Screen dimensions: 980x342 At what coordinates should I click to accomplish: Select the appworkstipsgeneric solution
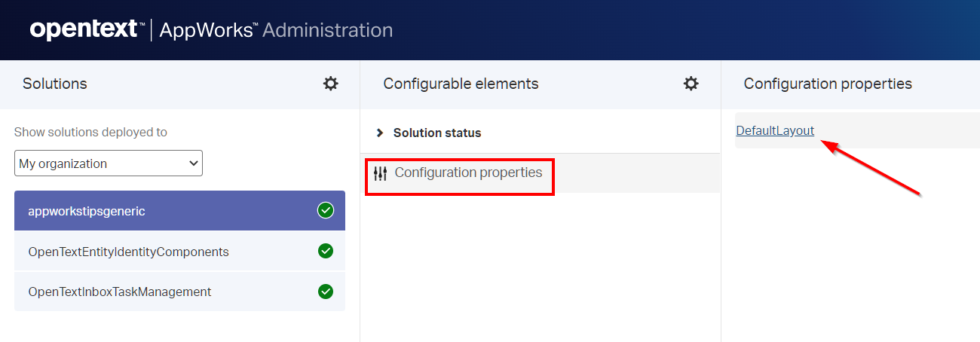point(87,211)
